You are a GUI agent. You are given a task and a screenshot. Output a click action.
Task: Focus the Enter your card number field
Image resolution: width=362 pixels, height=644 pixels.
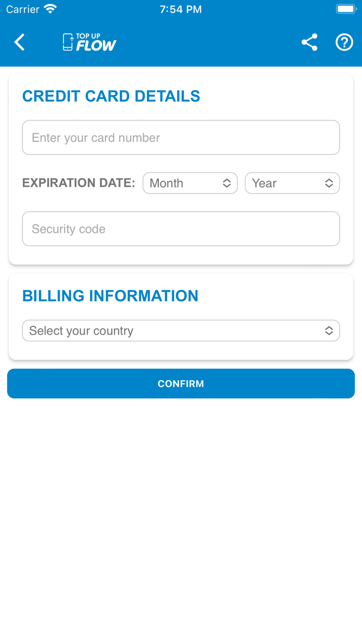click(x=180, y=138)
